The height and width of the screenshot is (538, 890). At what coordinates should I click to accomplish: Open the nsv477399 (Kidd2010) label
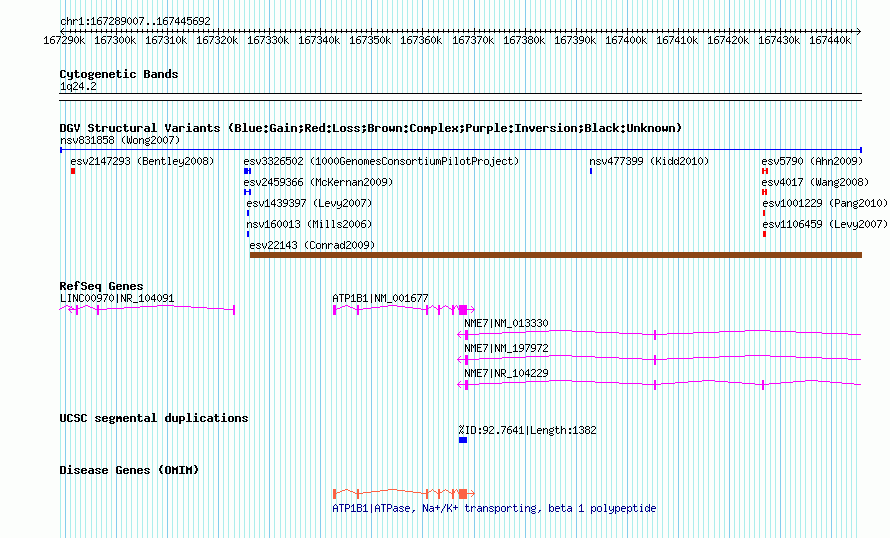[x=649, y=161]
